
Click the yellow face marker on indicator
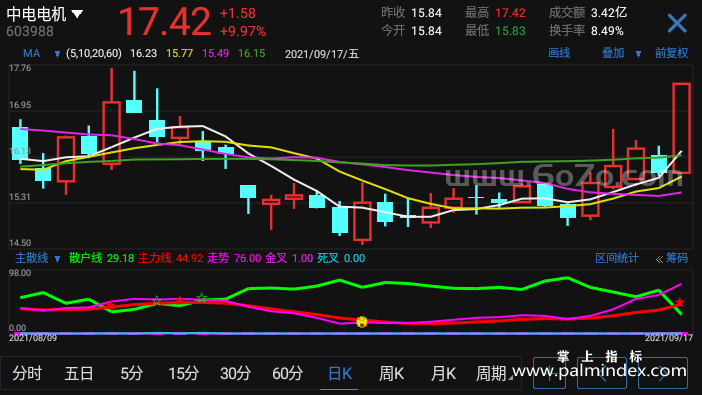(362, 321)
